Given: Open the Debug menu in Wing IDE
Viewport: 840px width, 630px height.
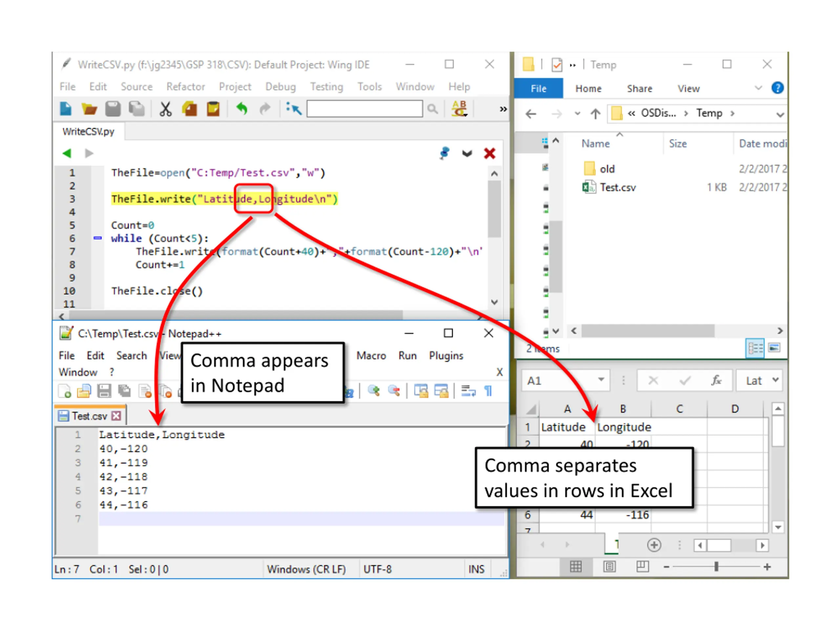Looking at the screenshot, I should coord(281,87).
